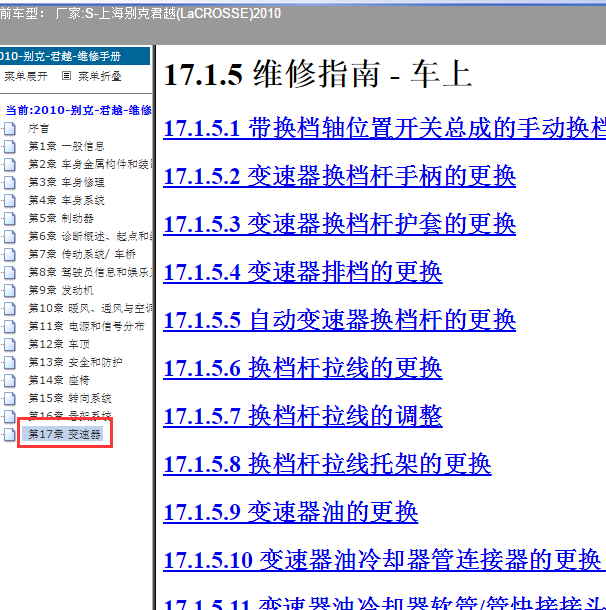The height and width of the screenshot is (610, 606).
Task: Select the 2010-别克-君越-维修手册 header tab
Action: tap(75, 56)
